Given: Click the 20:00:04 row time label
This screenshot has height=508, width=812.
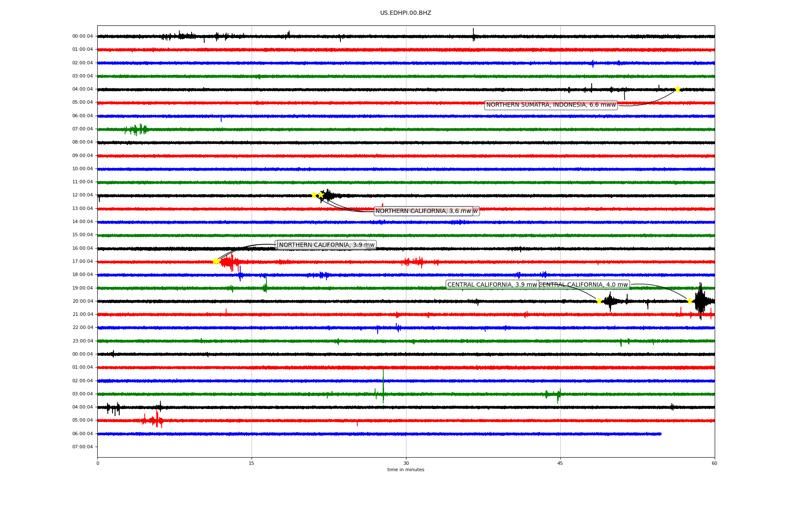Looking at the screenshot, I should (x=82, y=301).
